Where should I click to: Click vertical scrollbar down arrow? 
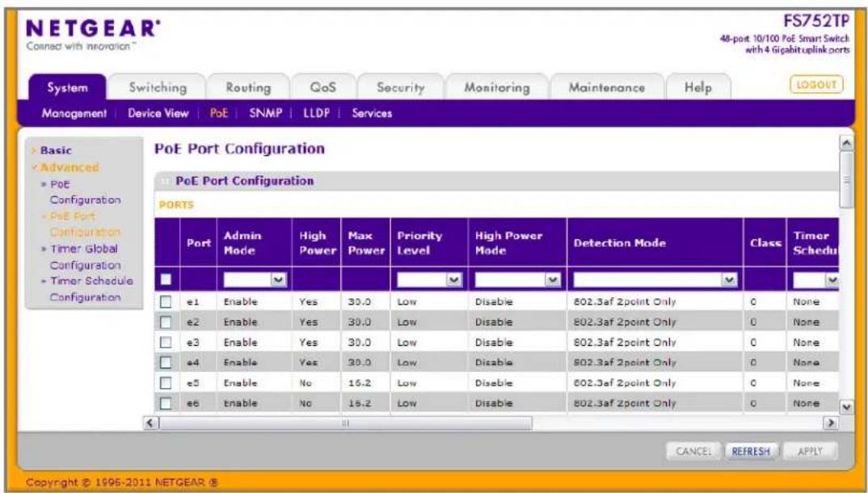coord(846,407)
